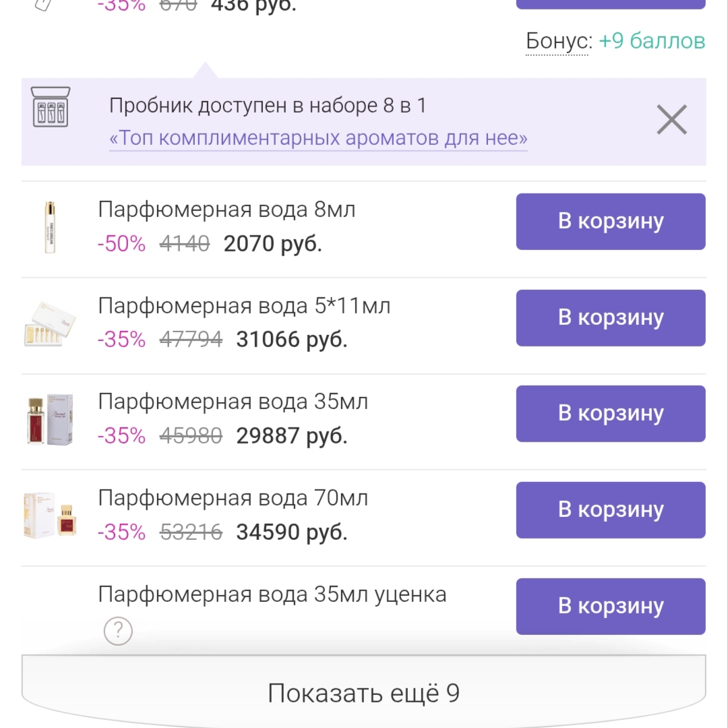Select Парфюмерная вода 8мл title
This screenshot has height=728, width=728.
click(x=226, y=210)
